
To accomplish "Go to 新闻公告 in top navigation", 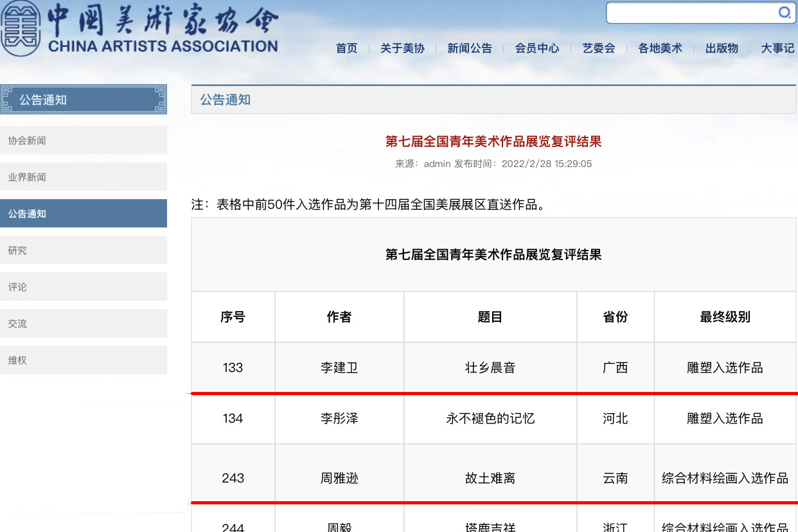I will coord(470,48).
